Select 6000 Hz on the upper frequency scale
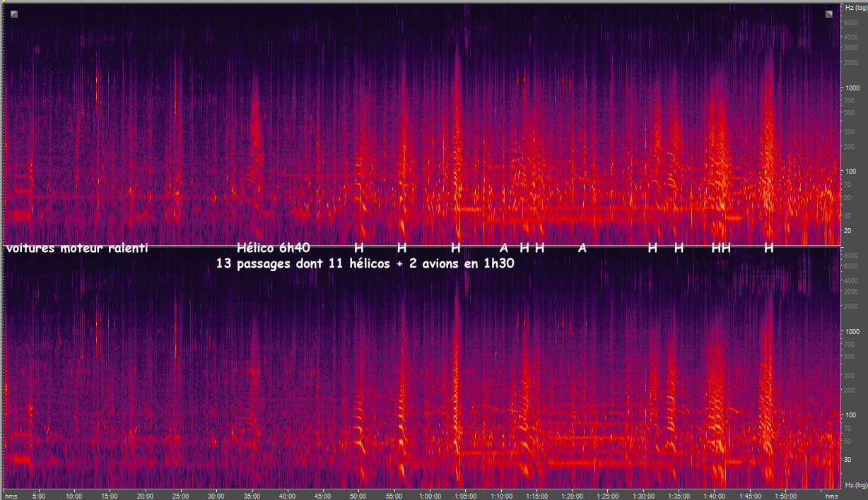This screenshot has height=500, width=868. pos(850,23)
